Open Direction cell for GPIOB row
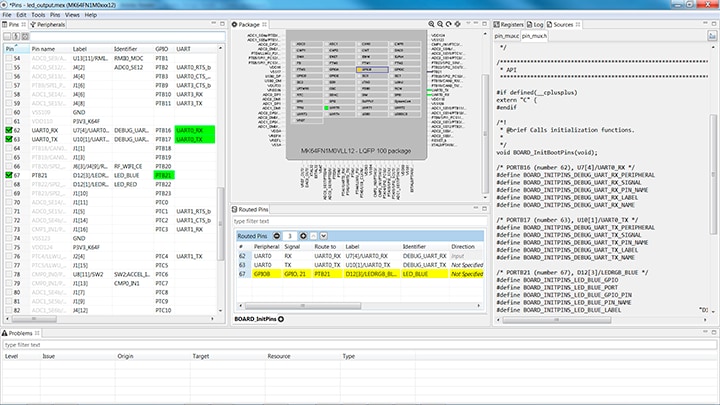720x405 pixels. pyautogui.click(x=468, y=272)
